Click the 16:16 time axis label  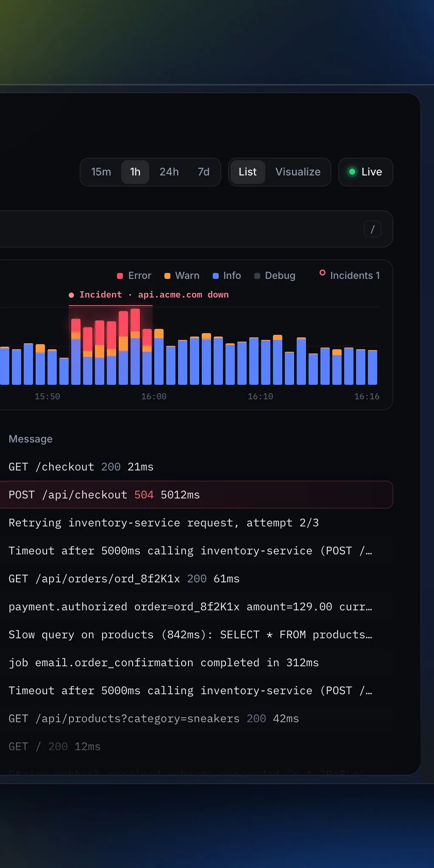(367, 396)
